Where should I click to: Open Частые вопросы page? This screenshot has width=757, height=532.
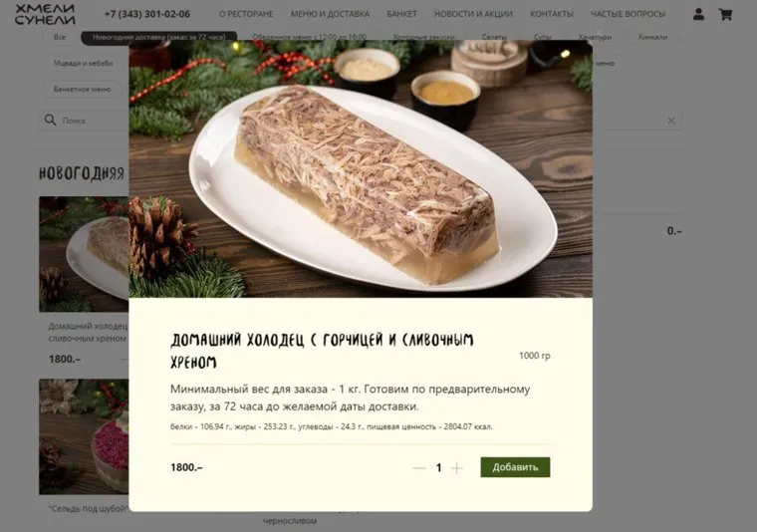tap(628, 14)
